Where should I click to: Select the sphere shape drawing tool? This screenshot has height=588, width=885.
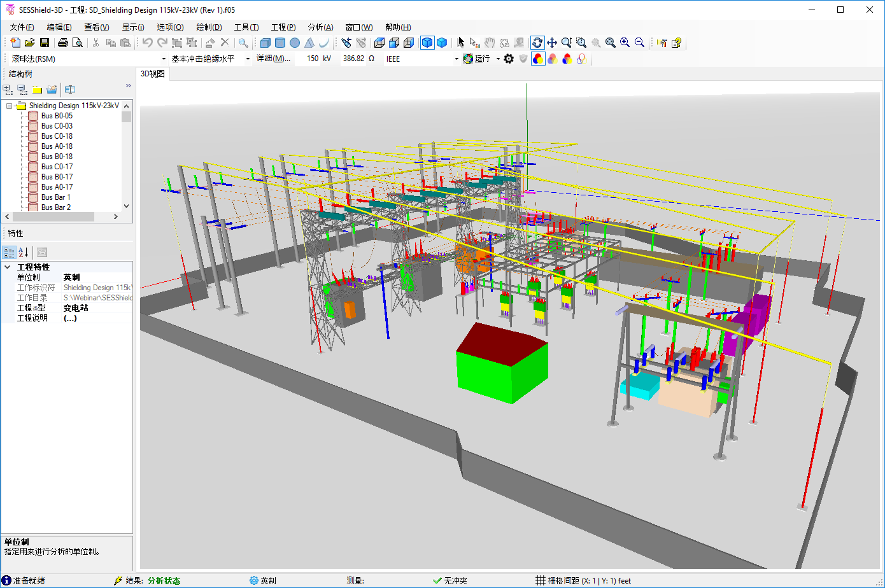(295, 43)
